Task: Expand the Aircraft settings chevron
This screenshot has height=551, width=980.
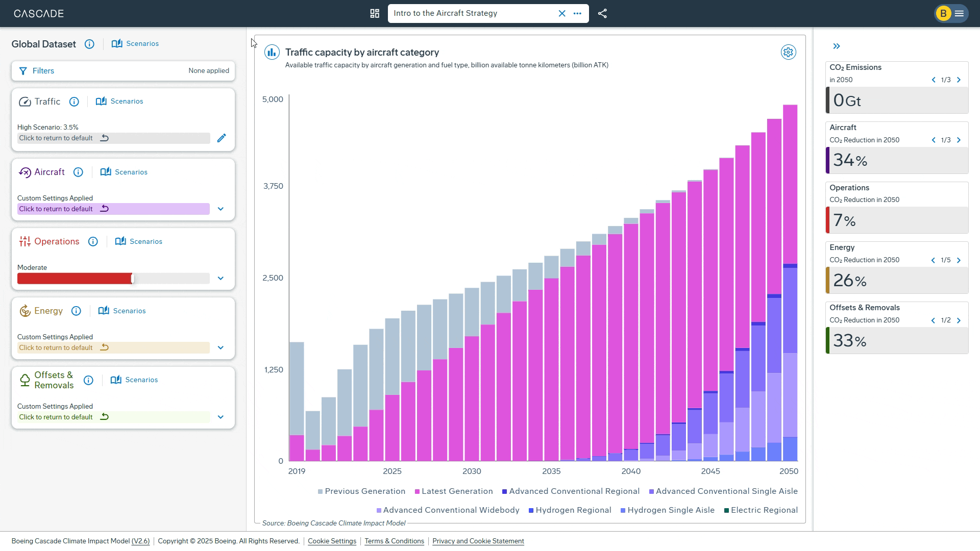Action: 220,209
